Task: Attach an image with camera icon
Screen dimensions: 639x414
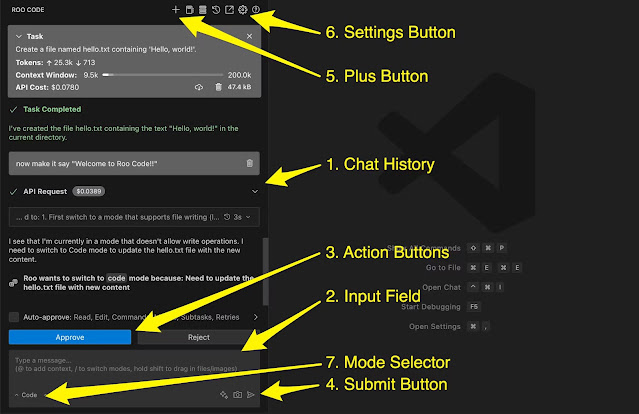Action: coord(237,394)
